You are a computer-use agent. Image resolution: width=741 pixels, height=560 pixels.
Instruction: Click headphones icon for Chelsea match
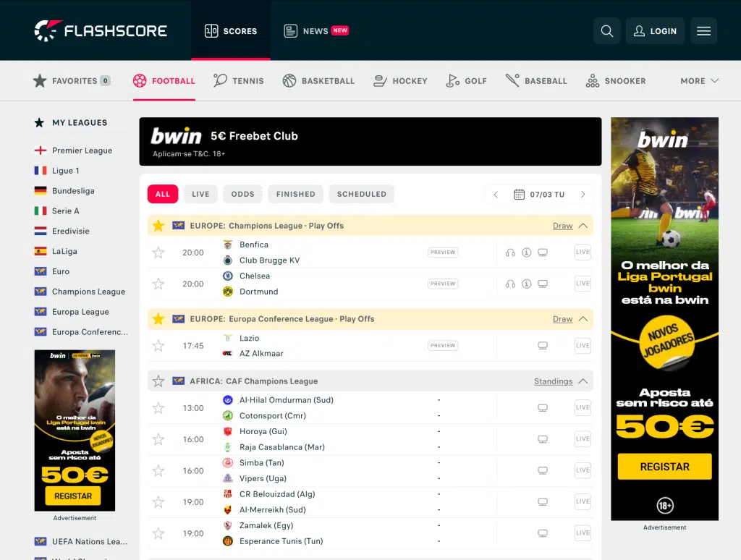tap(510, 284)
